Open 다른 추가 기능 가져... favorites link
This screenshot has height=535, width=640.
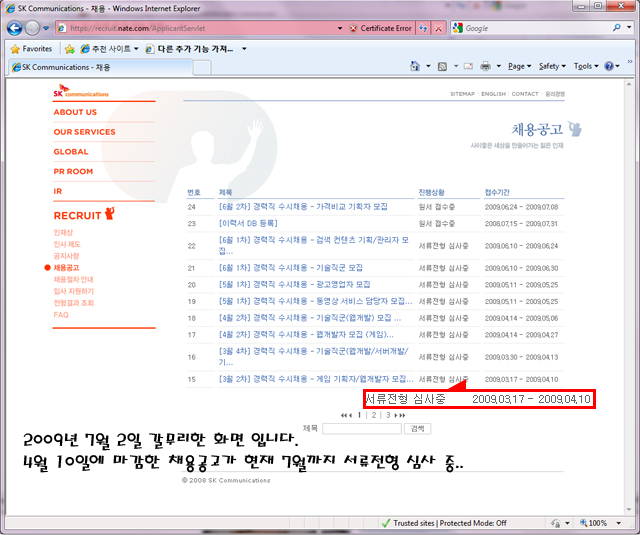(190, 49)
